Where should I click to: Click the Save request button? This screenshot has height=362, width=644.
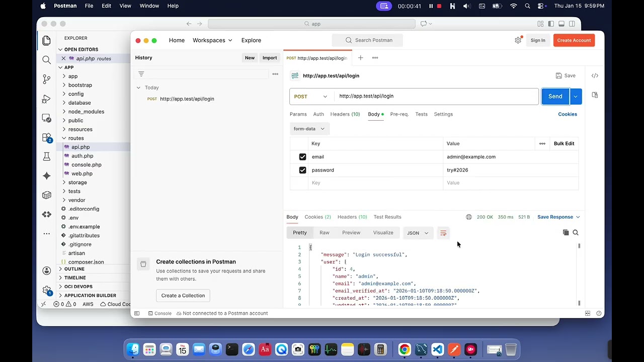point(566,75)
